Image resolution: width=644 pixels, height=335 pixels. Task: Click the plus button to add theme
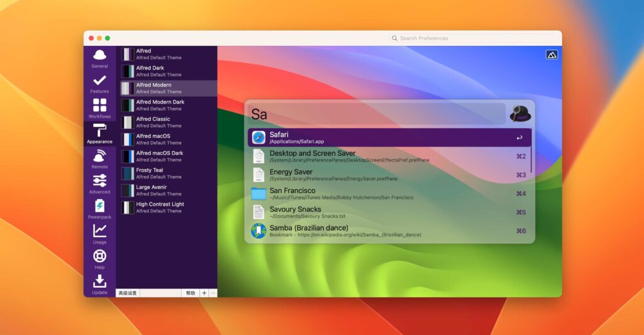[204, 293]
